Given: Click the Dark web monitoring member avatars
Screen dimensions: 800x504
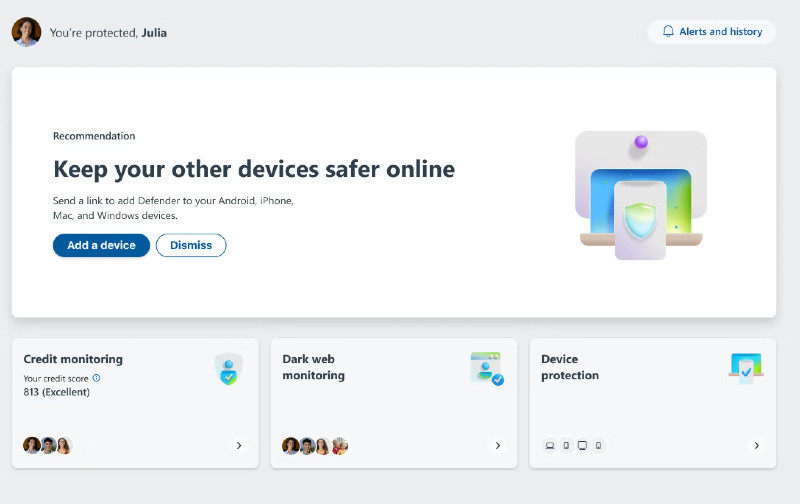Looking at the screenshot, I should click(x=315, y=446).
